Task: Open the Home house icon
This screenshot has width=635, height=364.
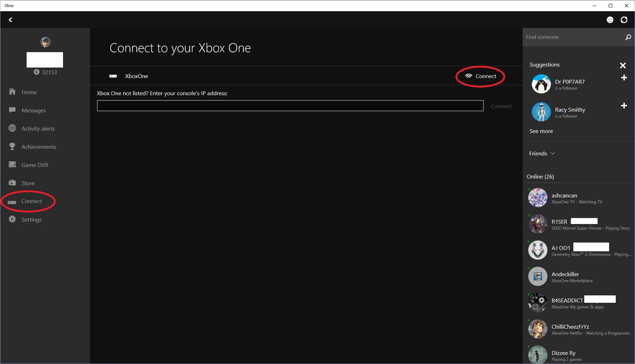Action: coord(12,92)
